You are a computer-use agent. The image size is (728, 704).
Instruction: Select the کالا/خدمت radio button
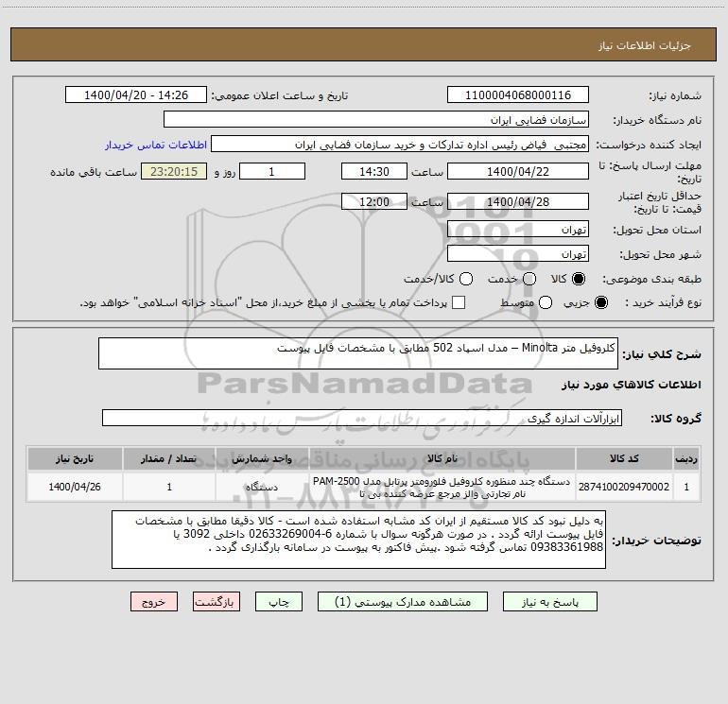pyautogui.click(x=466, y=279)
